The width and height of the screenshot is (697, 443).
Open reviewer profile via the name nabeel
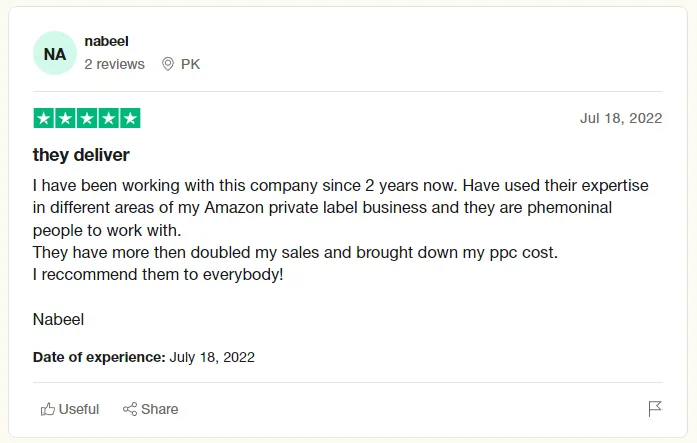pyautogui.click(x=106, y=41)
